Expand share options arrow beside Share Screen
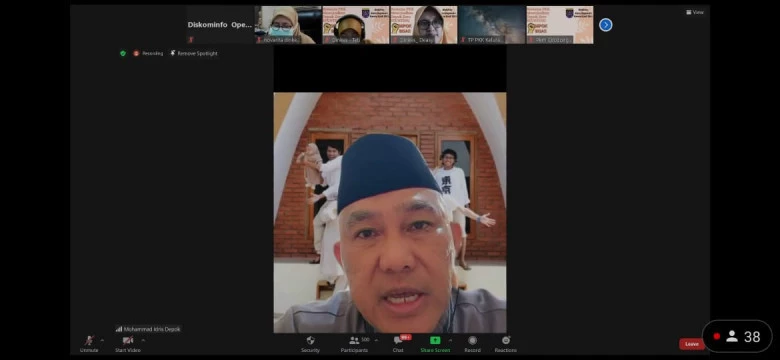Viewport: 780px width, 360px height. pos(450,341)
